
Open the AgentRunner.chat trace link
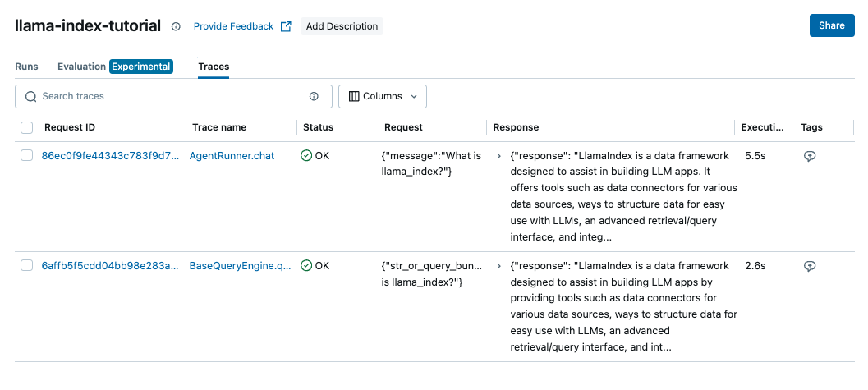(x=232, y=155)
